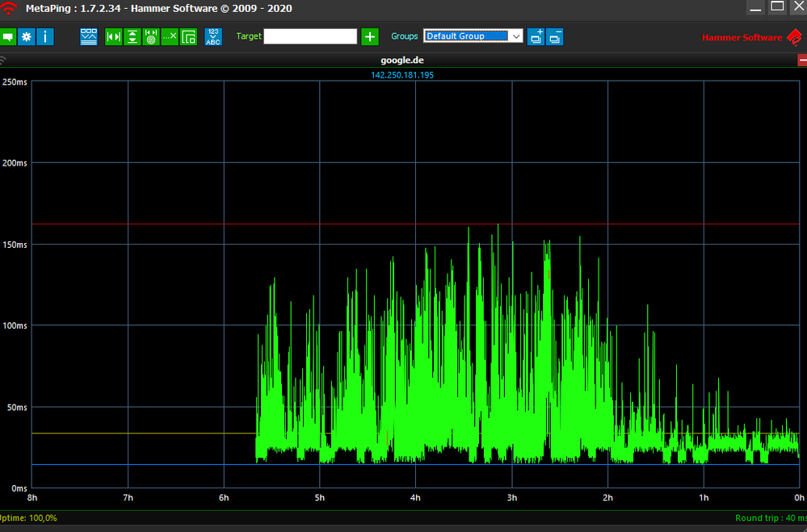Open the Default Group dropdown

point(473,36)
